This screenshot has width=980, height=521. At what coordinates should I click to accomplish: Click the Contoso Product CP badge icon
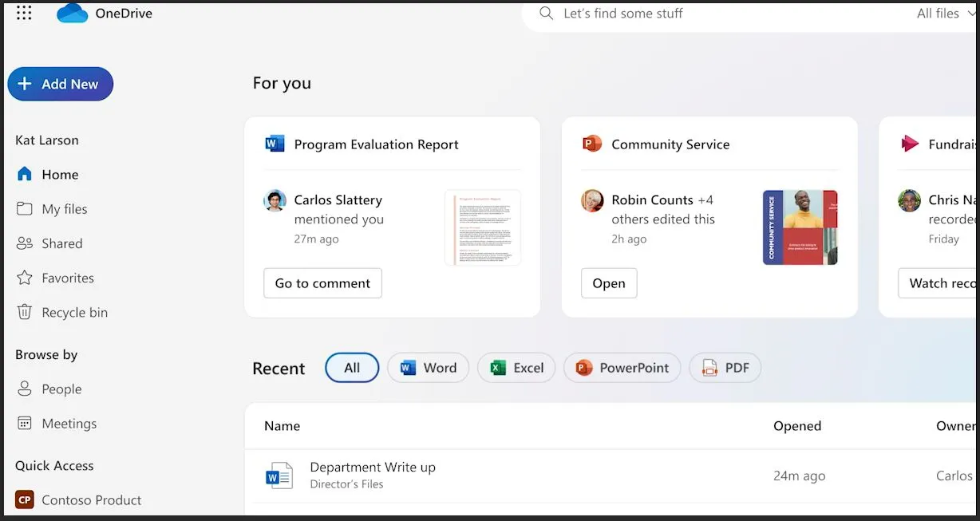[x=25, y=500]
